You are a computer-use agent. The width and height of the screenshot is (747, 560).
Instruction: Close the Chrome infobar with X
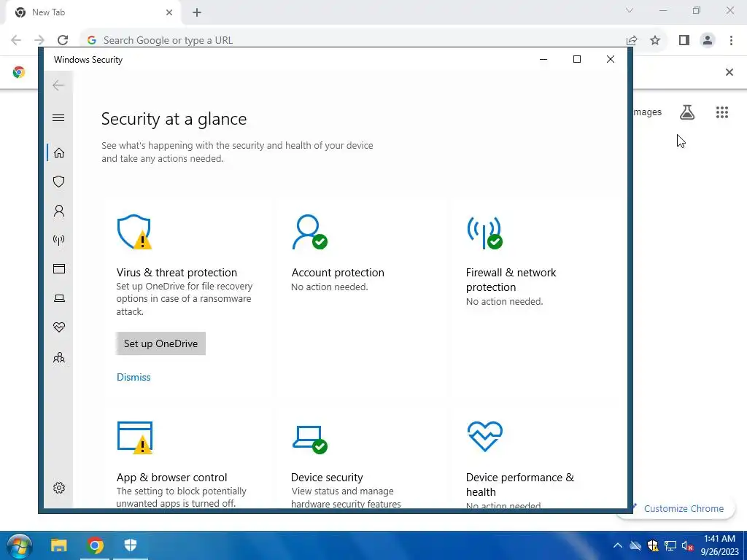click(729, 72)
